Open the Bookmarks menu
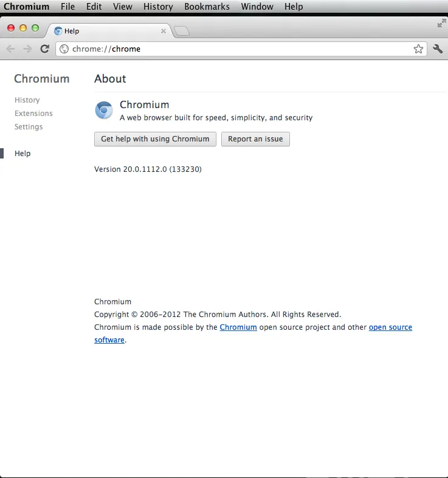This screenshot has height=478, width=448. pyautogui.click(x=207, y=7)
